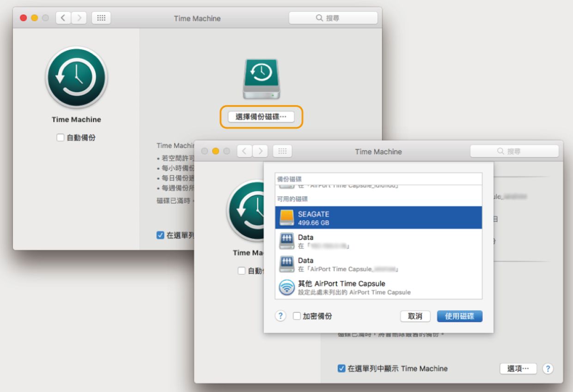The image size is (573, 392).
Task: Click the forward arrow in rear window toolbar
Action: click(79, 18)
